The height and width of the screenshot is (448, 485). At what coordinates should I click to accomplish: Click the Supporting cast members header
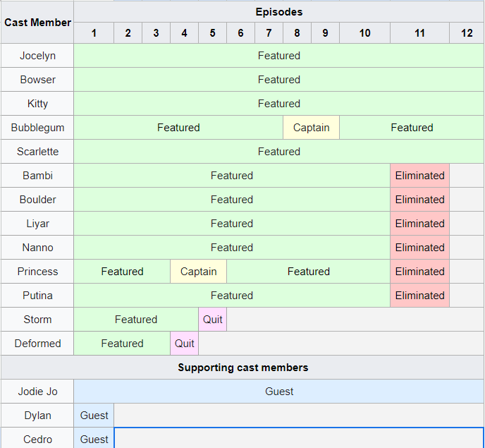point(242,368)
